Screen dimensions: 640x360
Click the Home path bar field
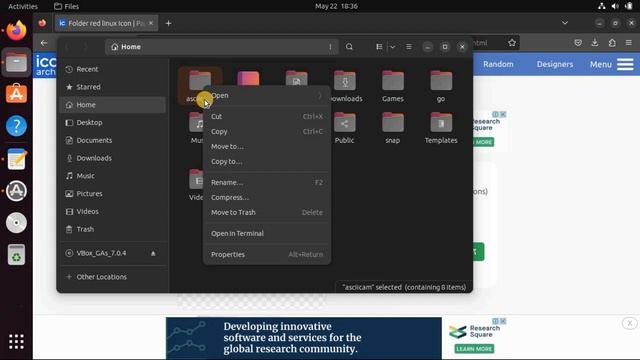[x=222, y=47]
